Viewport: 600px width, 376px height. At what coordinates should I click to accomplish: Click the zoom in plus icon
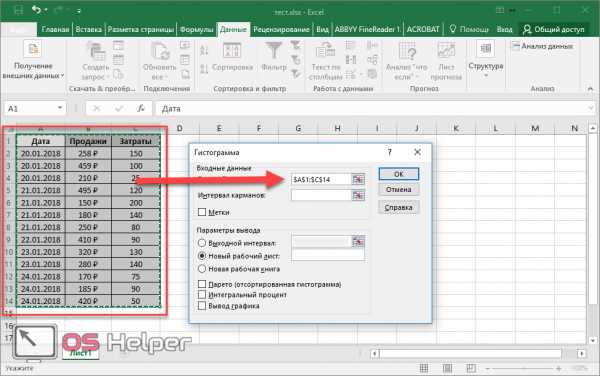tap(559, 368)
